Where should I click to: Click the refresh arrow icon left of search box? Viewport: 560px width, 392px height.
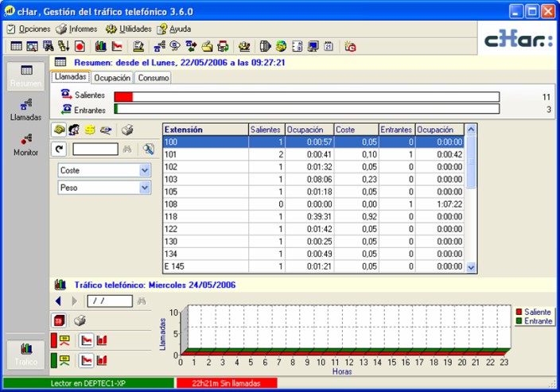coord(59,149)
